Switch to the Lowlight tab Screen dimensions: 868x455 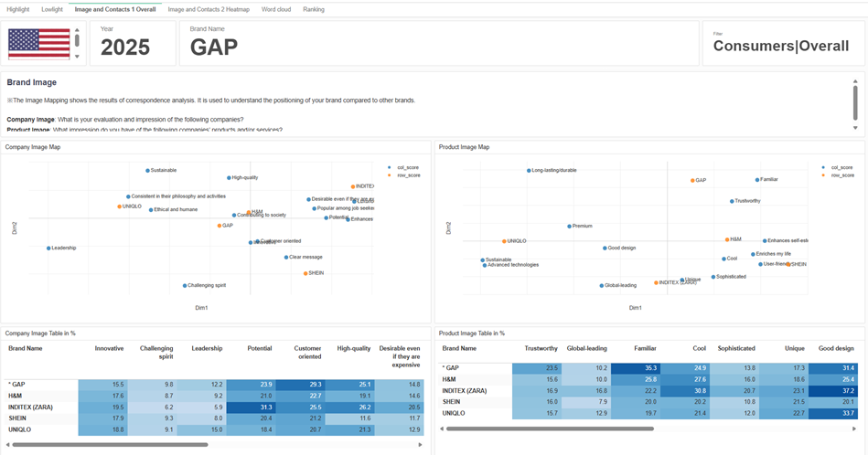[x=52, y=9]
